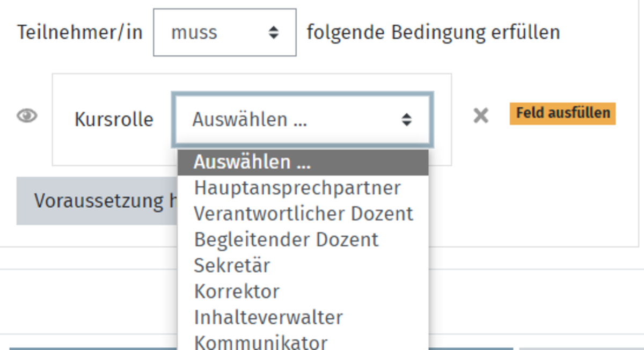Click the 'Teilnehmer/in' label text

[x=80, y=32]
